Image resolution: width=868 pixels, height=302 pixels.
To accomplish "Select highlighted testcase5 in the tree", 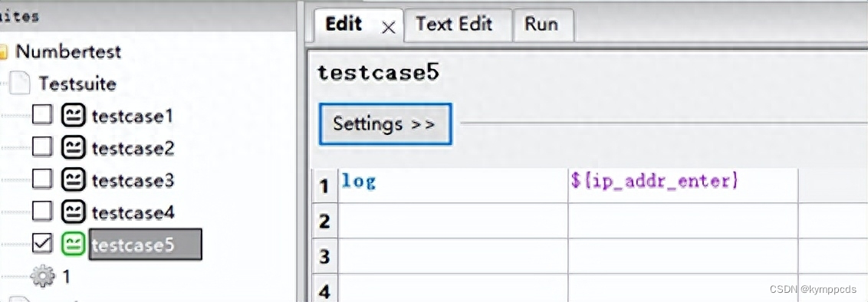I will pyautogui.click(x=145, y=245).
